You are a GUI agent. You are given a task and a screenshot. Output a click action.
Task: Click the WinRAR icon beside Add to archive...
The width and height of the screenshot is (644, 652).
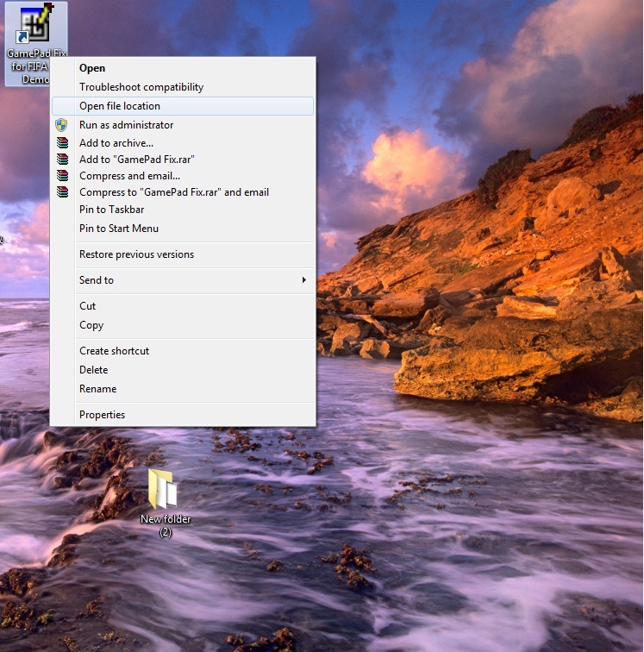(62, 143)
